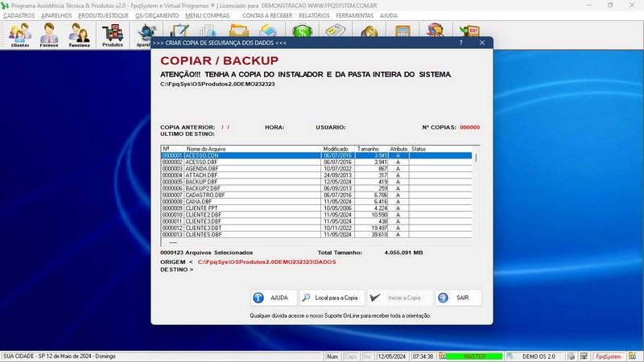Select the CLIENTE2.DBF file row
This screenshot has width=644, height=362.
click(x=316, y=215)
